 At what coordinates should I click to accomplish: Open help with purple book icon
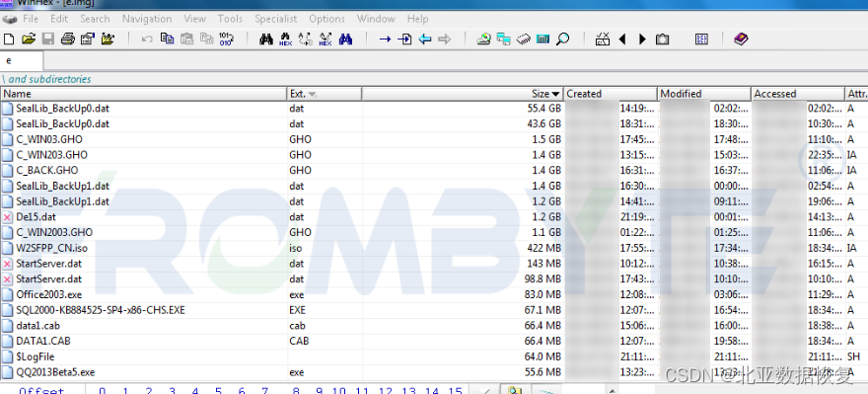741,39
